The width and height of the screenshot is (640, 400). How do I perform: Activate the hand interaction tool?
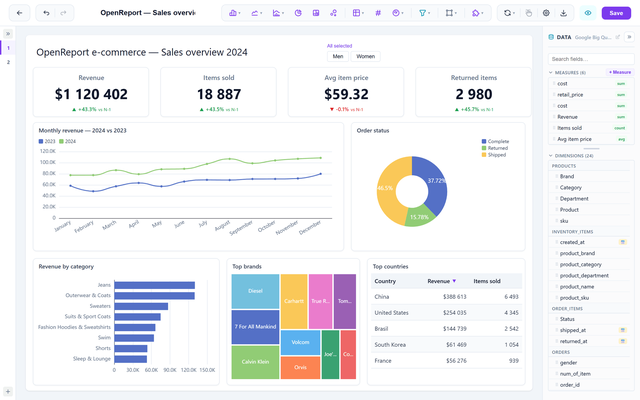[x=529, y=13]
